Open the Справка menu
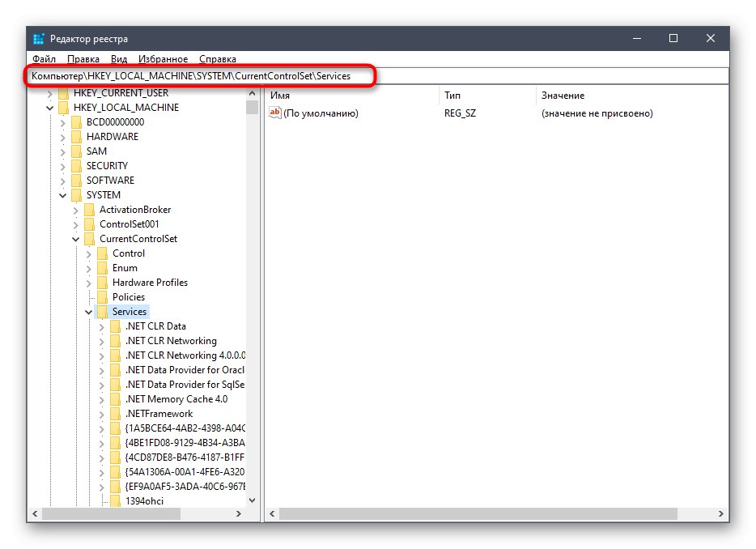 (x=218, y=59)
